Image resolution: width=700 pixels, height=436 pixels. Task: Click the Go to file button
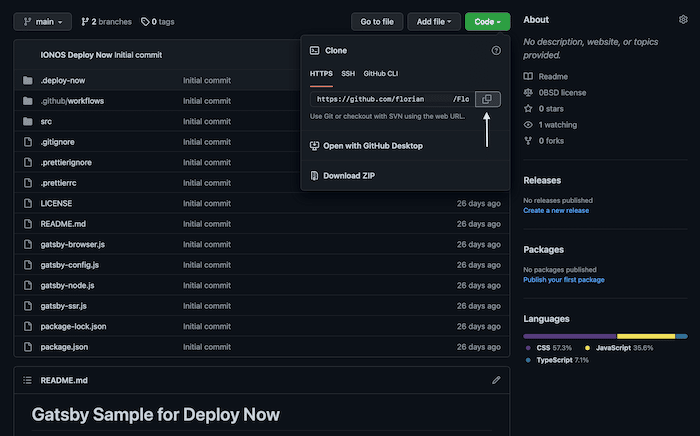pyautogui.click(x=377, y=21)
